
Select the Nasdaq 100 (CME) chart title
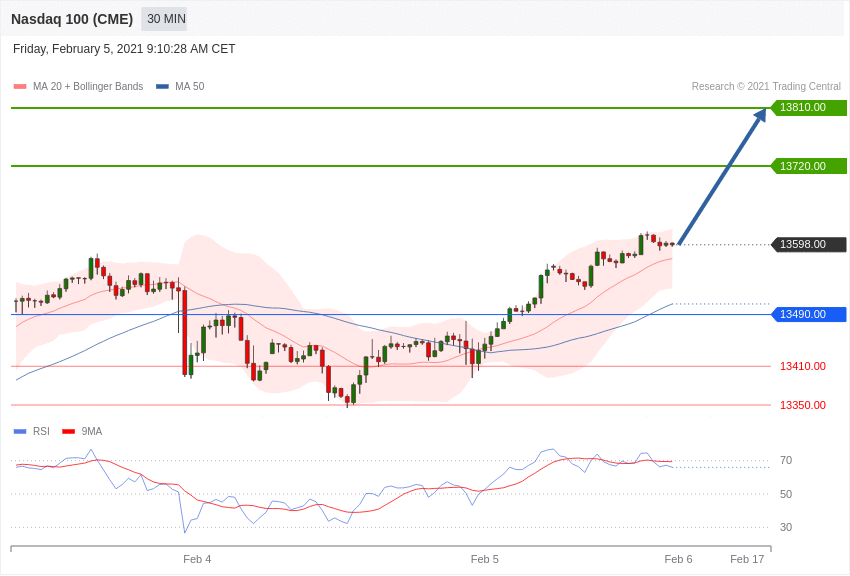tap(72, 19)
